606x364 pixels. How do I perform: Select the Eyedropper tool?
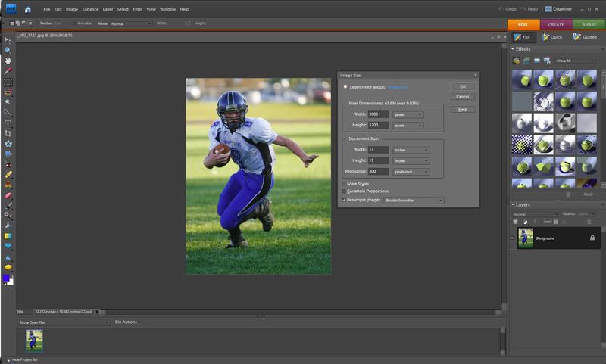tap(8, 70)
